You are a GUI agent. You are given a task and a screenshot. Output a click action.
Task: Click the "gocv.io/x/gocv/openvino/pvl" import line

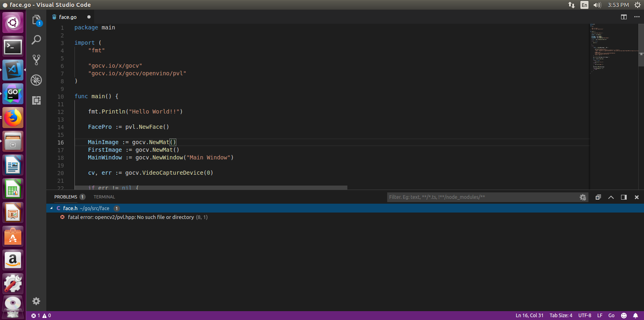(137, 73)
